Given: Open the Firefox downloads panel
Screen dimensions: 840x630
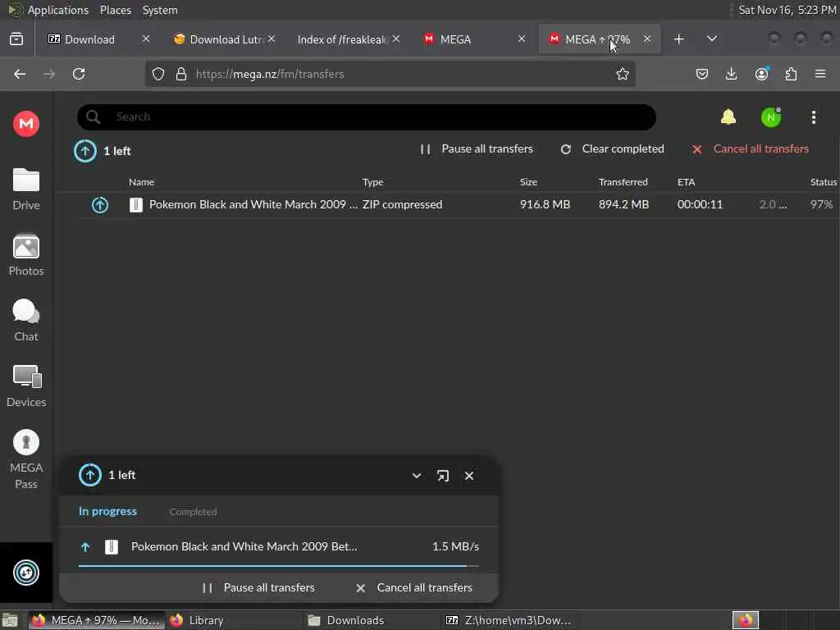Looking at the screenshot, I should point(731,74).
